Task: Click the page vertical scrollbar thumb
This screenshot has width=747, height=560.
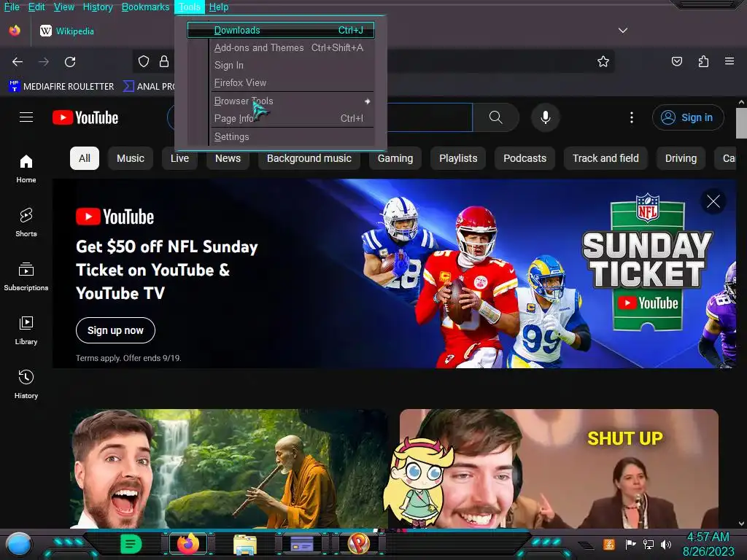Action: tap(741, 122)
